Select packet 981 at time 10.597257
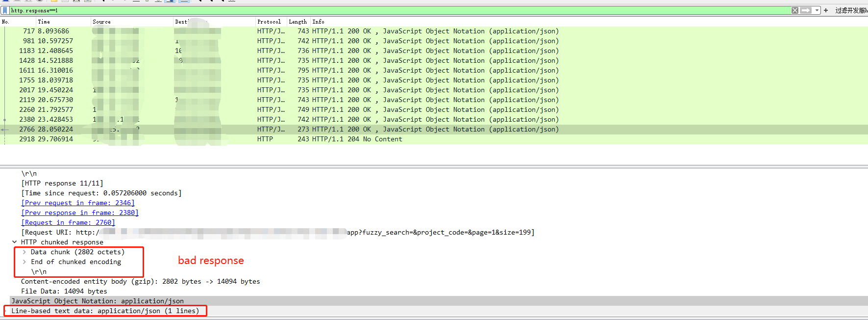868x320 pixels. (x=434, y=41)
